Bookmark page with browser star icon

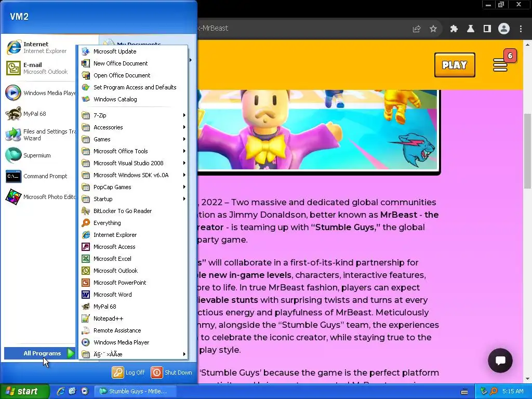point(433,29)
